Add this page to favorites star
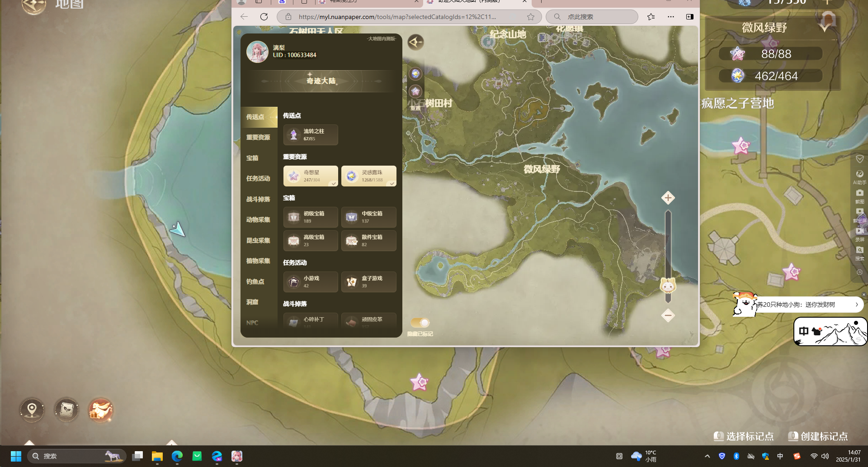Viewport: 868px width, 467px height. pyautogui.click(x=531, y=17)
